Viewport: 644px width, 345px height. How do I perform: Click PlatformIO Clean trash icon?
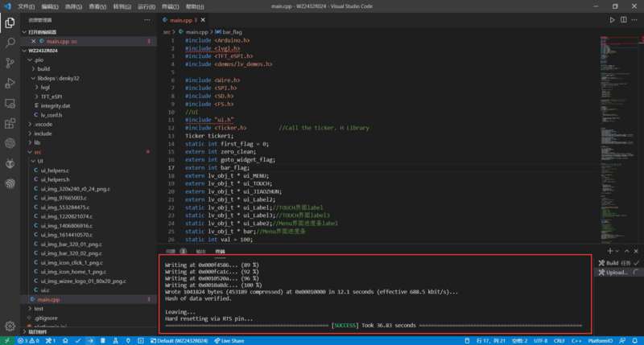(103, 340)
